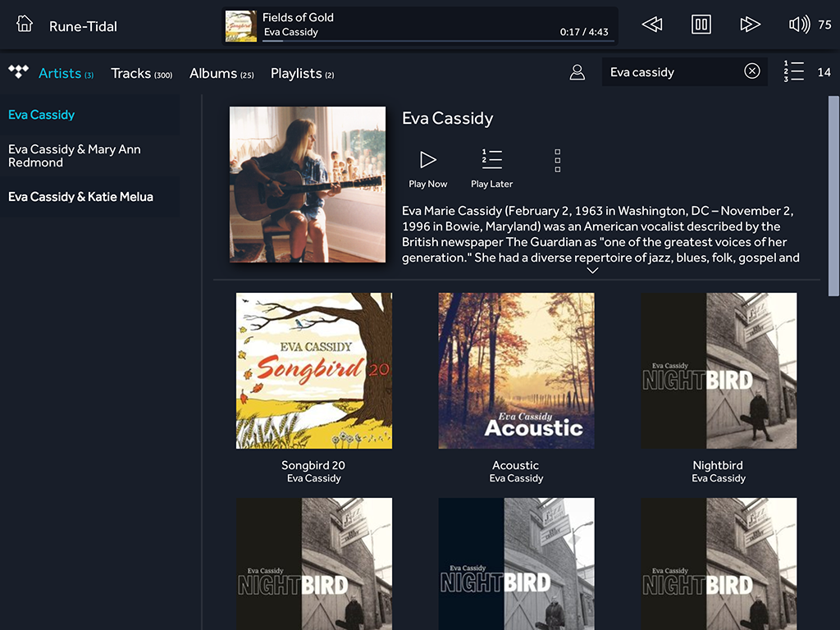Click the artist biography paragraph
The width and height of the screenshot is (840, 630).
coord(600,234)
